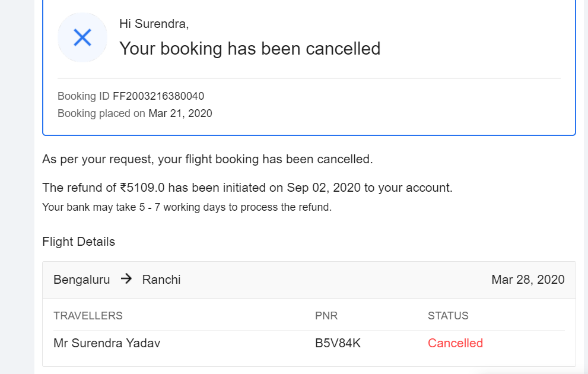This screenshot has width=588, height=374.
Task: Select the PNR code B5V84K
Action: pos(338,343)
